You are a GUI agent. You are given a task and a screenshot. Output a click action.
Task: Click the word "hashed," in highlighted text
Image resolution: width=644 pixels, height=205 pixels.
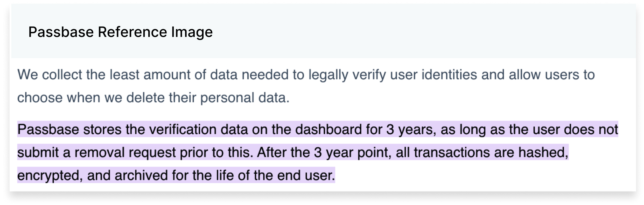click(543, 152)
